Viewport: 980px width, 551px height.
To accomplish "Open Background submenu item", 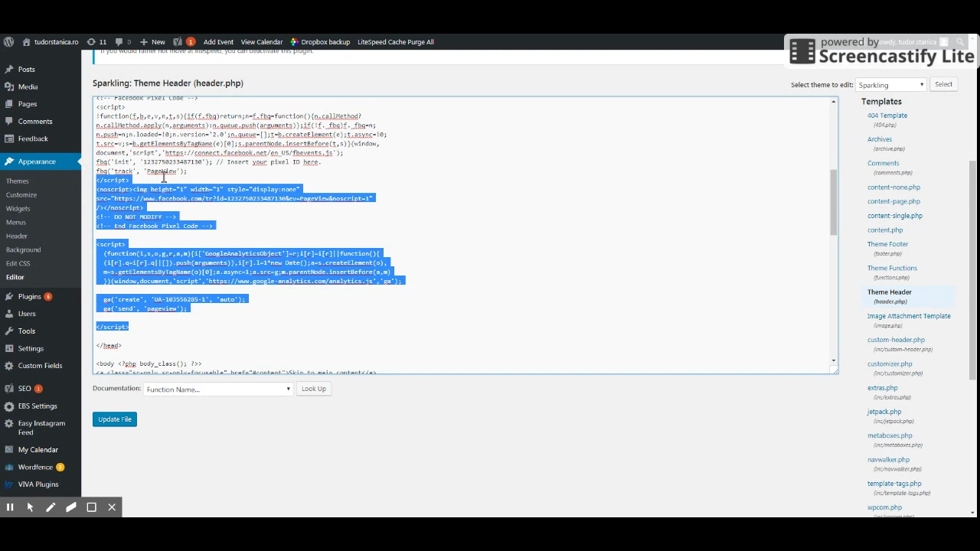I will pos(23,250).
